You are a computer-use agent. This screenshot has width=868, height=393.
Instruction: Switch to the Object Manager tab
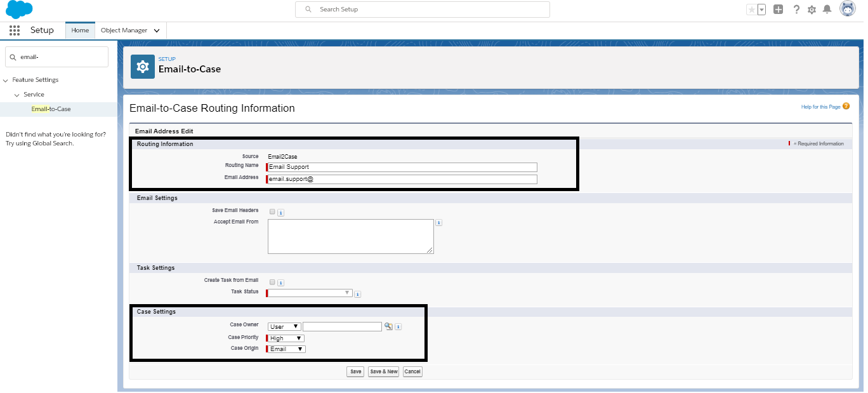pos(124,30)
